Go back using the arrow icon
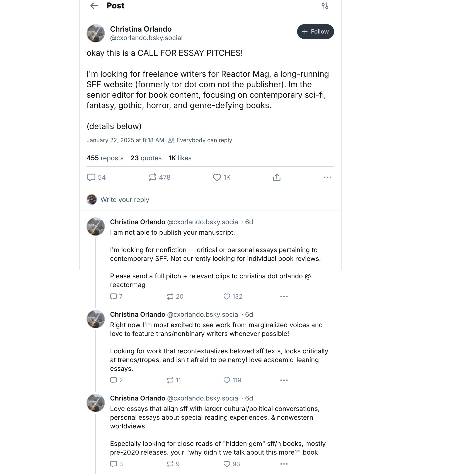Screen dimensions: 476x474 pos(94,6)
